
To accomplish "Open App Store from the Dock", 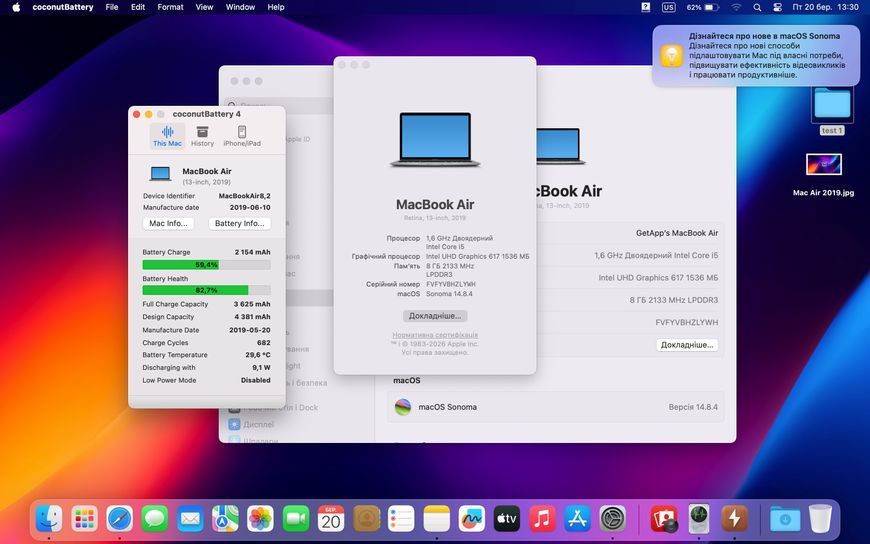I will (578, 518).
